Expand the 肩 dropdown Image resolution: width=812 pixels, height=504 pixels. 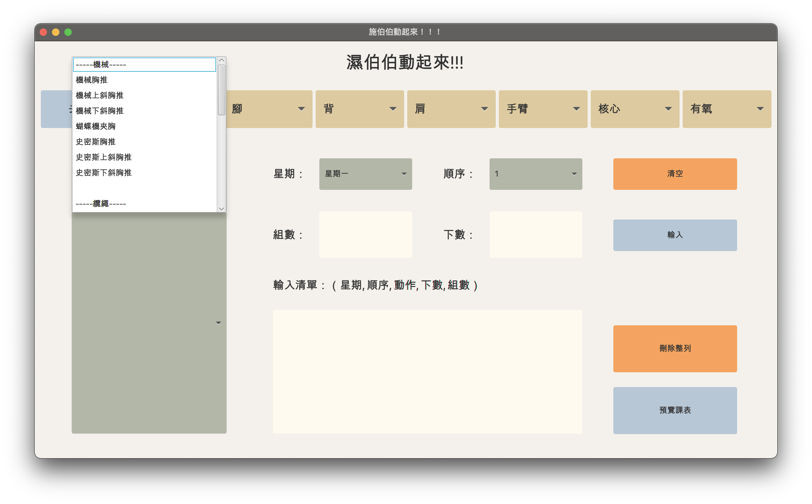click(451, 109)
